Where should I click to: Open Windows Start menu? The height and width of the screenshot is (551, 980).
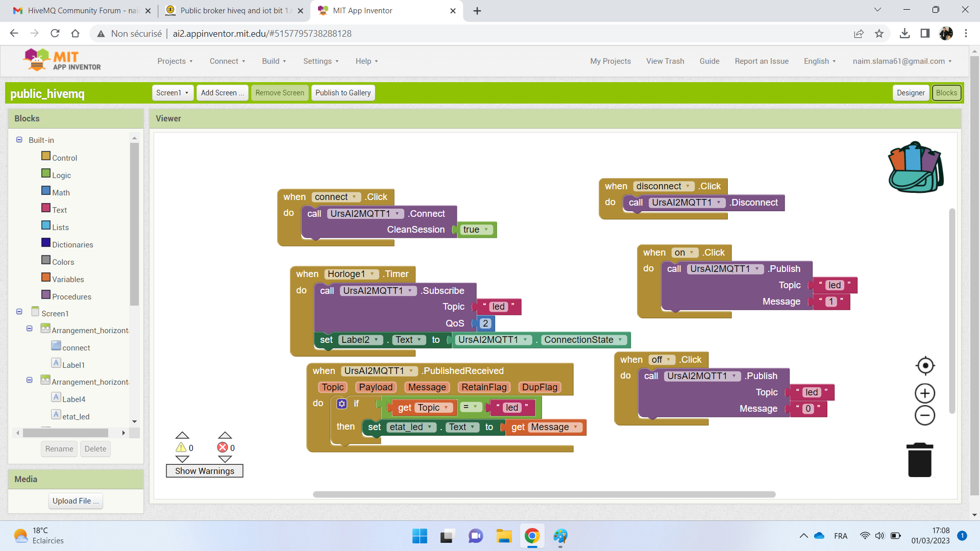pos(420,536)
